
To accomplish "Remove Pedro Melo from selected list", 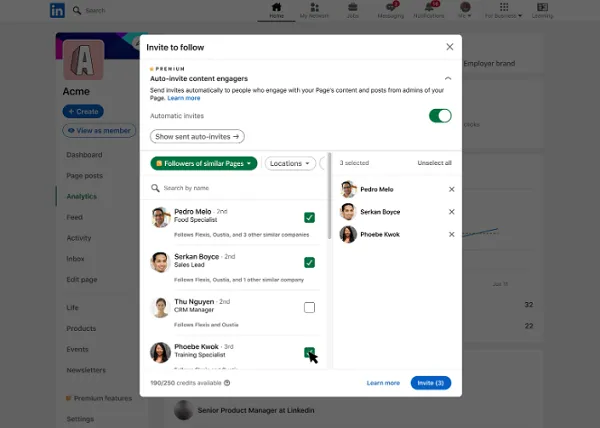I will point(452,189).
